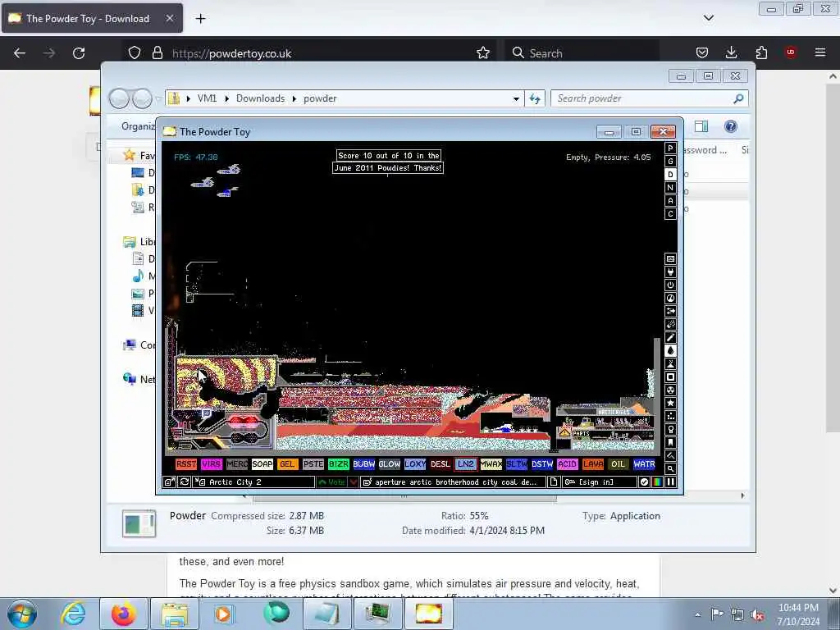Select the LAVA element swatch
The height and width of the screenshot is (630, 840).
593,464
